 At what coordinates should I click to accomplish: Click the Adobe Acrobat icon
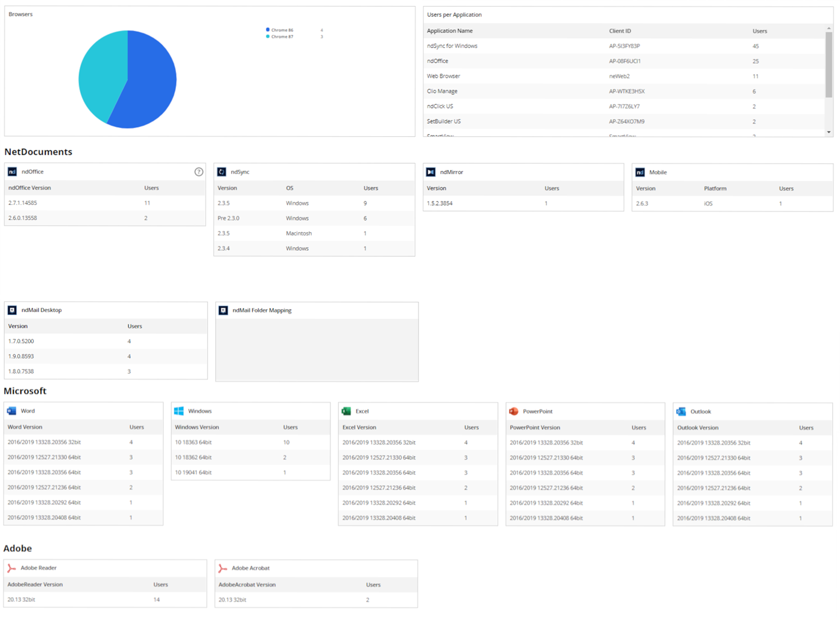coord(223,568)
